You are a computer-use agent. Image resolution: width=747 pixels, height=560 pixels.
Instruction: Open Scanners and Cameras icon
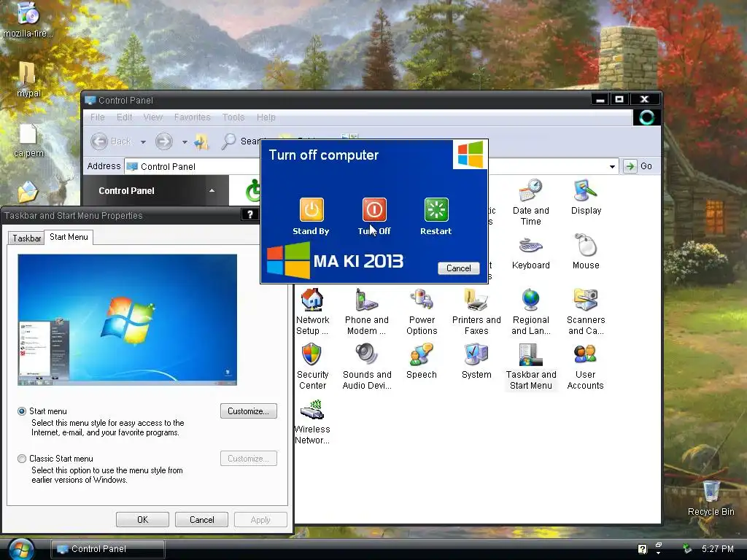(586, 312)
